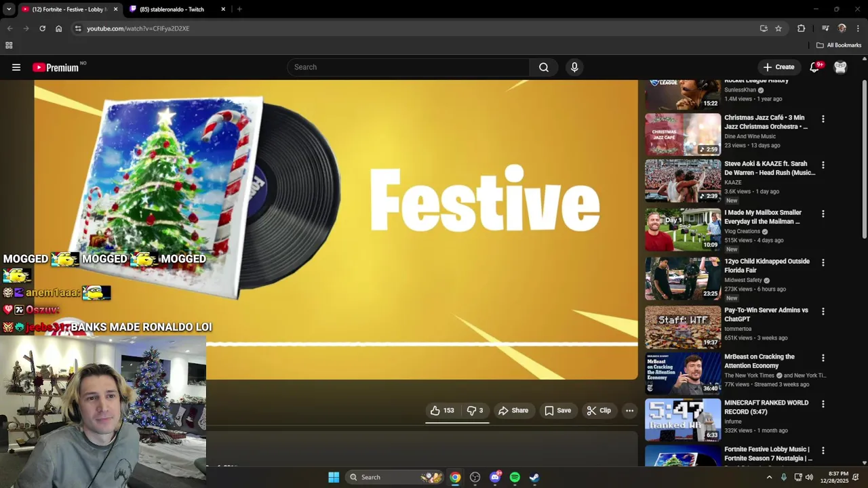The image size is (868, 488).
Task: Open Steam from taskbar
Action: 534,477
